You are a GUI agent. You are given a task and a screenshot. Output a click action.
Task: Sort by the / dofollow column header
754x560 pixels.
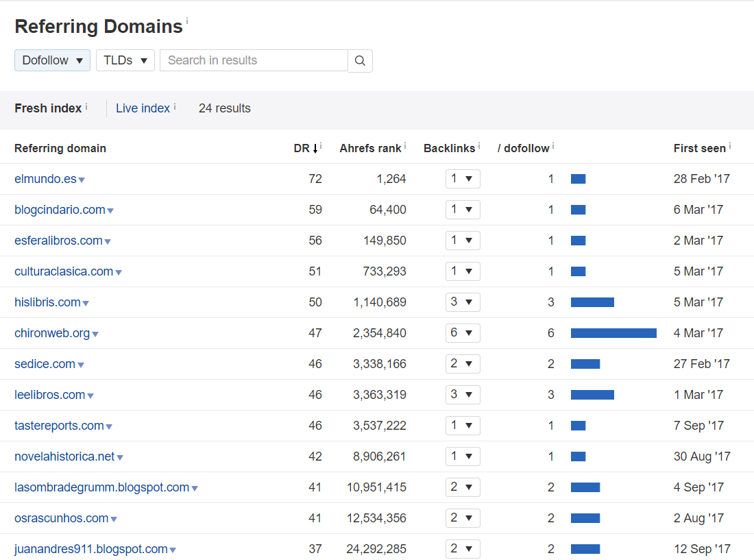click(523, 148)
